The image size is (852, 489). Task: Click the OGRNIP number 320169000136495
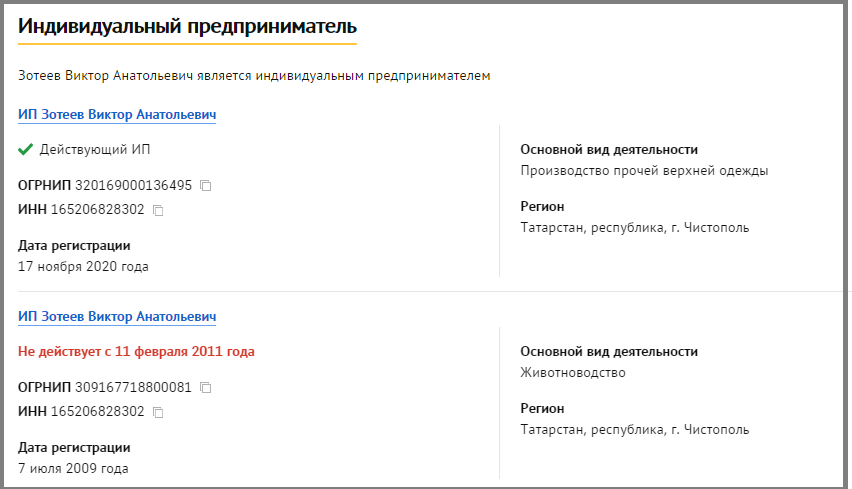[133, 186]
